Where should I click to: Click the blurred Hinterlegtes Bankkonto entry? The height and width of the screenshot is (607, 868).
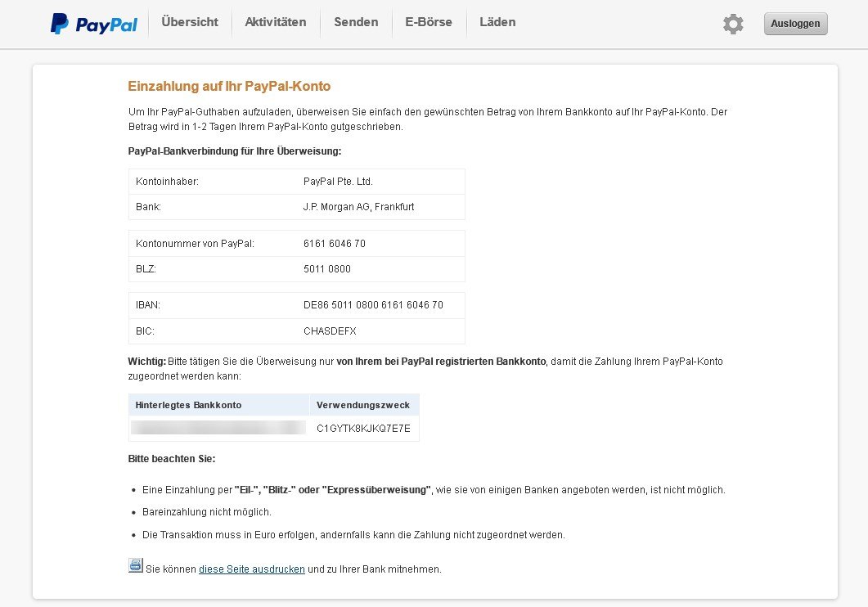pyautogui.click(x=218, y=428)
